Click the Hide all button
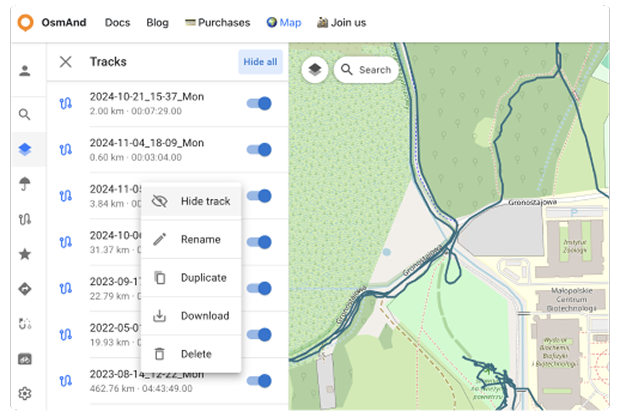Screen dimensions: 620x415 [x=260, y=62]
